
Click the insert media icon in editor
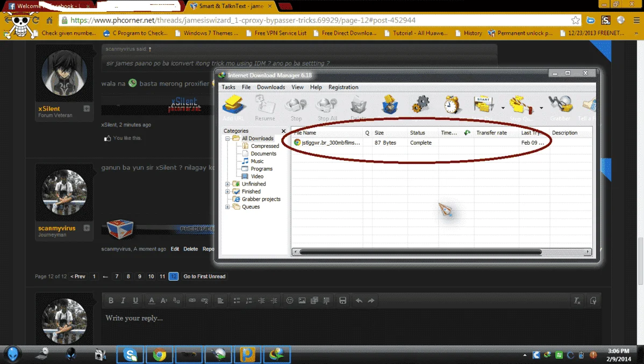pyautogui.click(x=314, y=301)
